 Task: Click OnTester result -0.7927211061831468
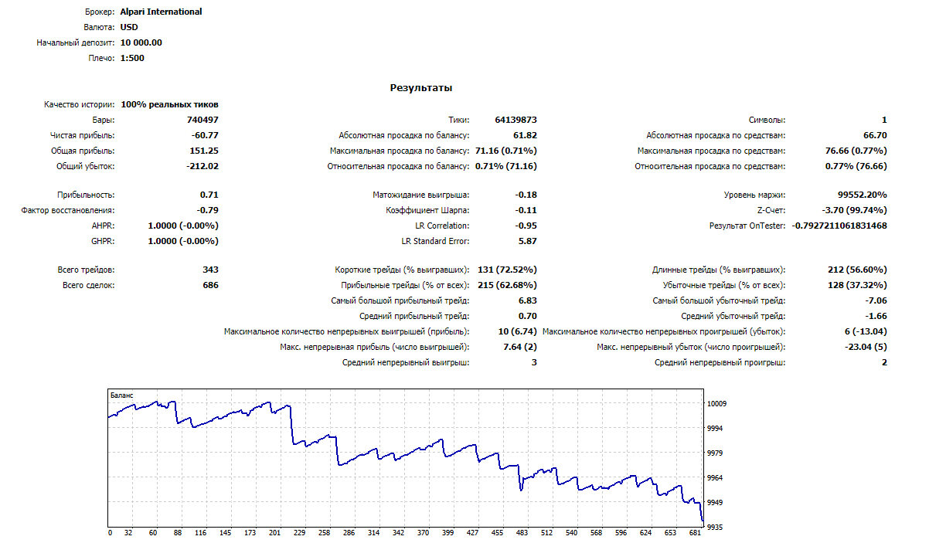click(x=839, y=226)
